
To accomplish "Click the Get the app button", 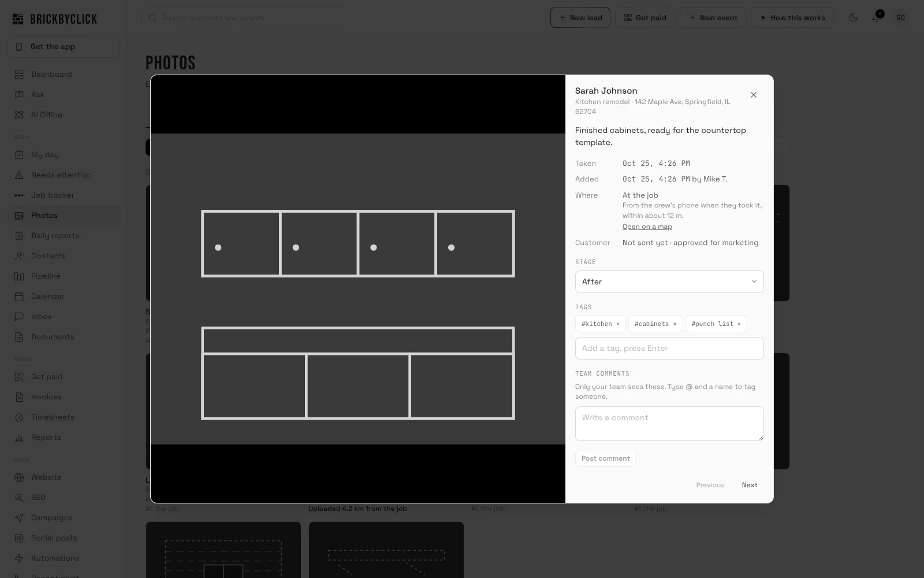I will 63,47.
